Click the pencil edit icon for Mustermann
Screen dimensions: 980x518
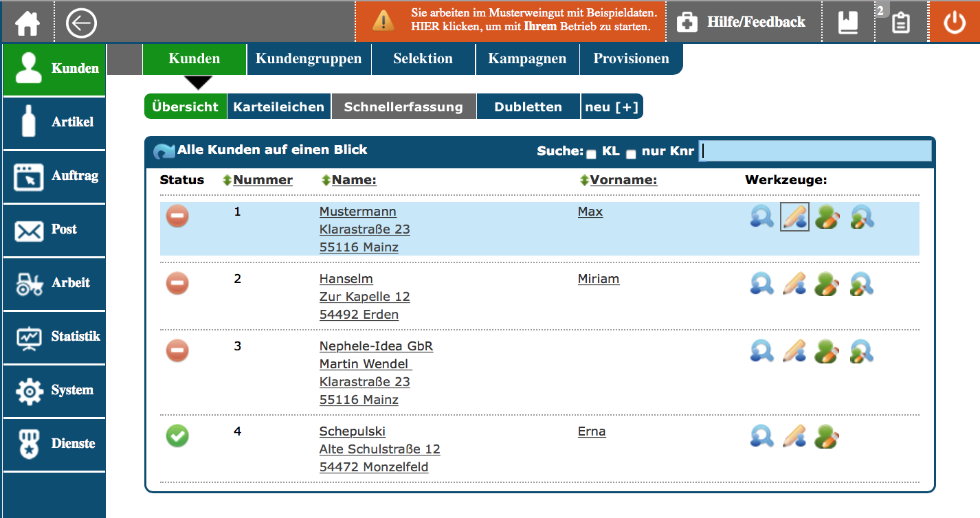[x=794, y=217]
